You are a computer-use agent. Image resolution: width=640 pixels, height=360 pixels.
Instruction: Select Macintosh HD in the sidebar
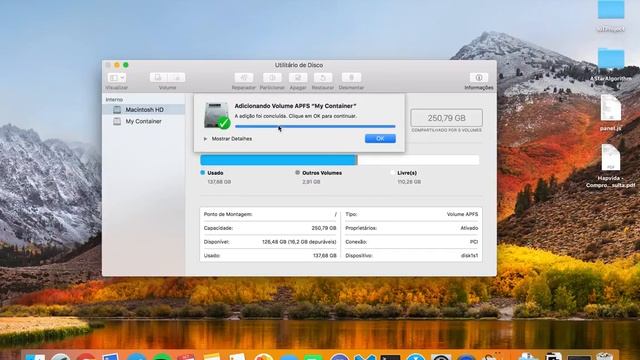tap(144, 109)
